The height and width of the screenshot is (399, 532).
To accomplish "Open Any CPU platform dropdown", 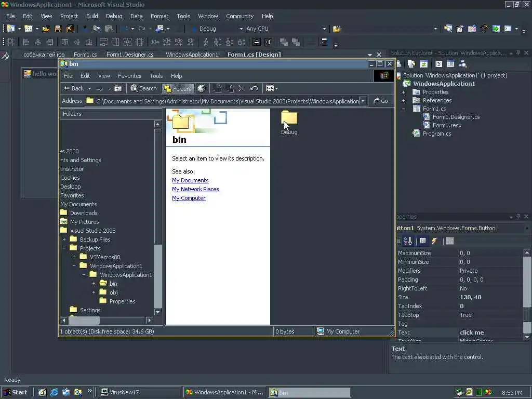I will coord(324,29).
